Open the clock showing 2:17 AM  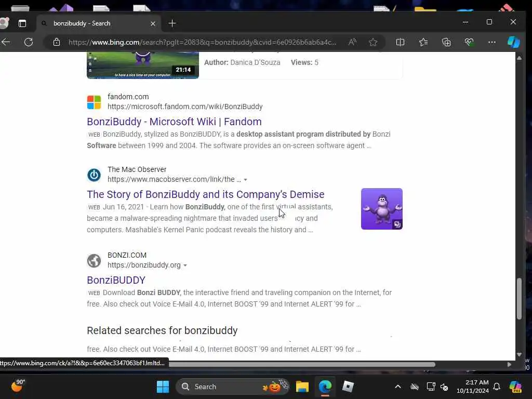[473, 387]
